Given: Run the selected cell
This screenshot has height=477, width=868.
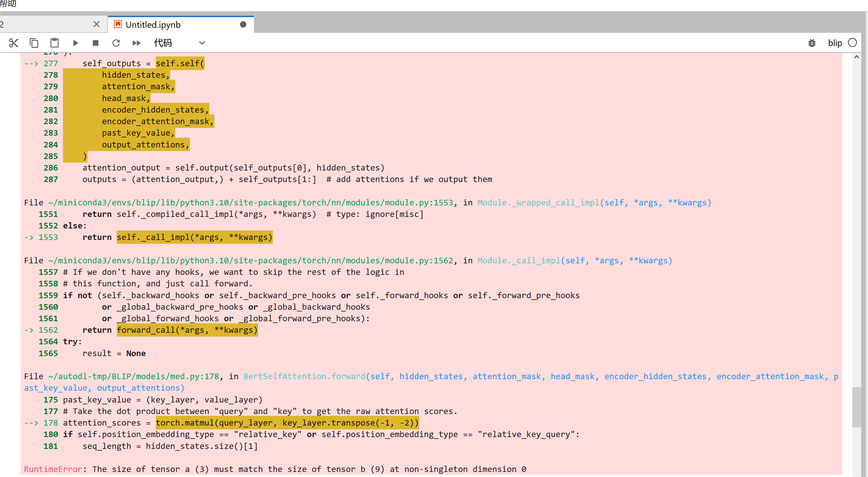Looking at the screenshot, I should coord(75,43).
